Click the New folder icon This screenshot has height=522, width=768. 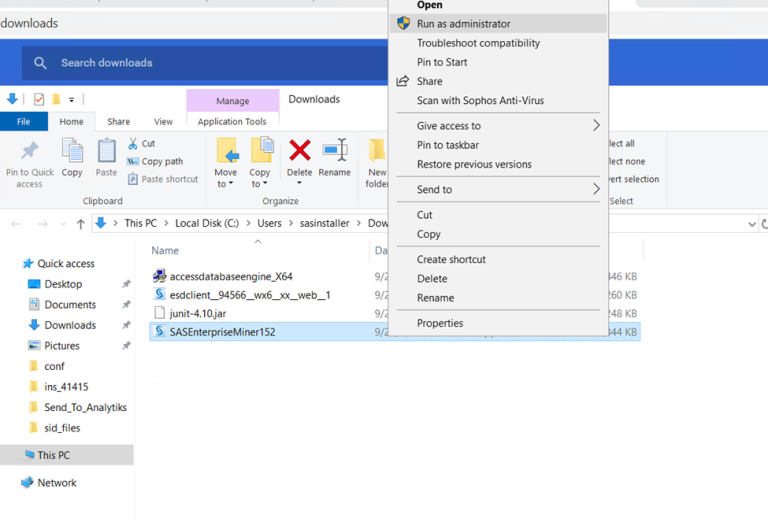point(378,150)
